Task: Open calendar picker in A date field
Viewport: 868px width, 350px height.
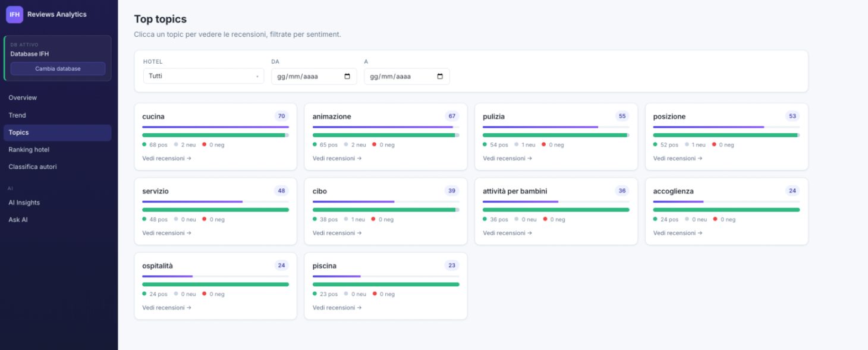Action: coord(440,76)
